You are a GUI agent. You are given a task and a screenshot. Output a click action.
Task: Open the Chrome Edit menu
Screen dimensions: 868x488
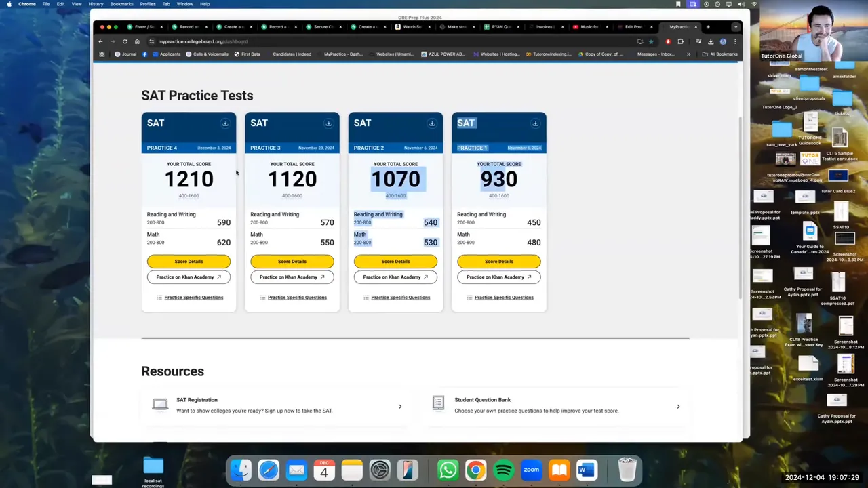tap(60, 4)
